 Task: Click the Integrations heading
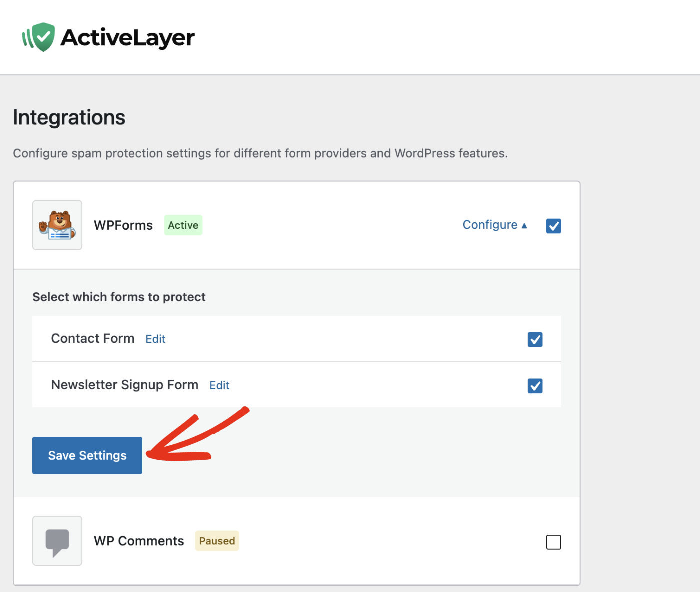(x=69, y=118)
